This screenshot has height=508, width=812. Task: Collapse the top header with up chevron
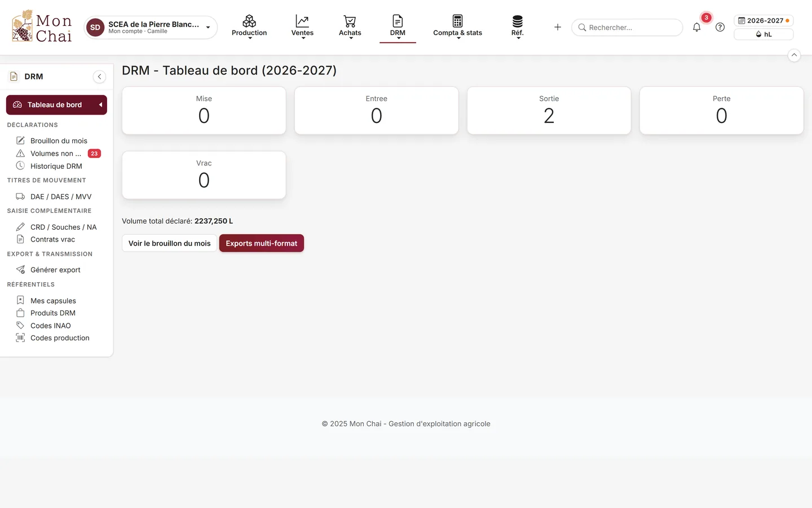click(x=794, y=55)
